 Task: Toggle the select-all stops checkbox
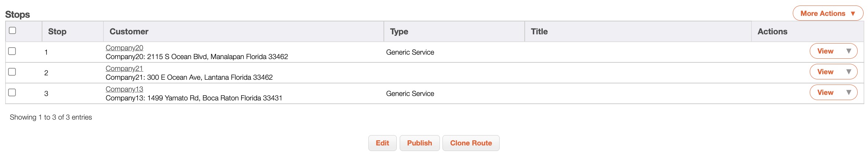pos(13,31)
